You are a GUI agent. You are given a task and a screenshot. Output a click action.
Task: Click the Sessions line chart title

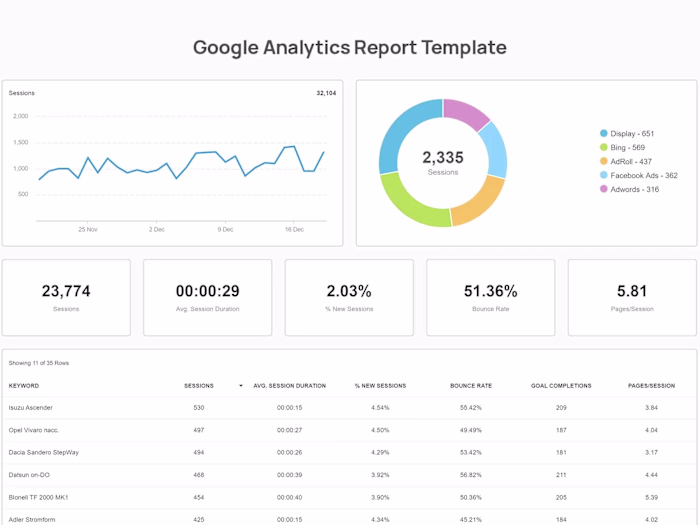pos(21,93)
